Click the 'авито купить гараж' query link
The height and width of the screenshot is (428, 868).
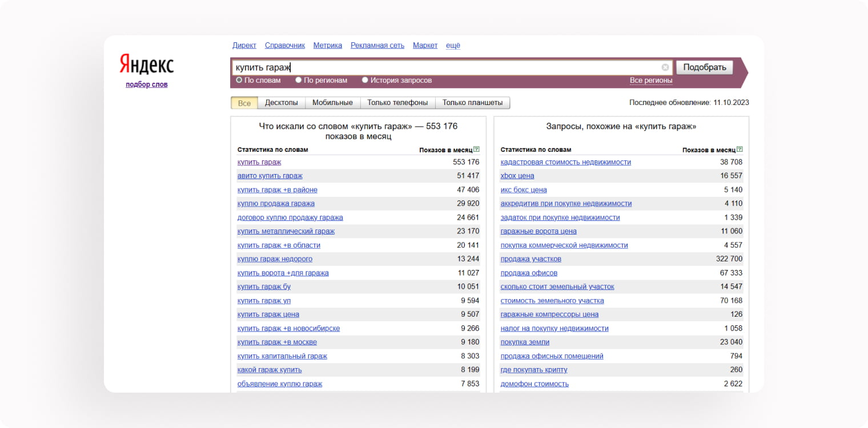[270, 176]
